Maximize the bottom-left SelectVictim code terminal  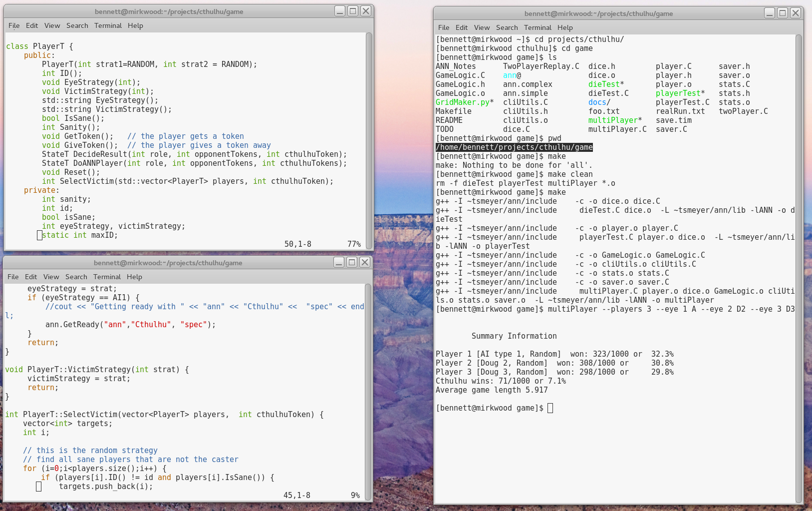(352, 262)
